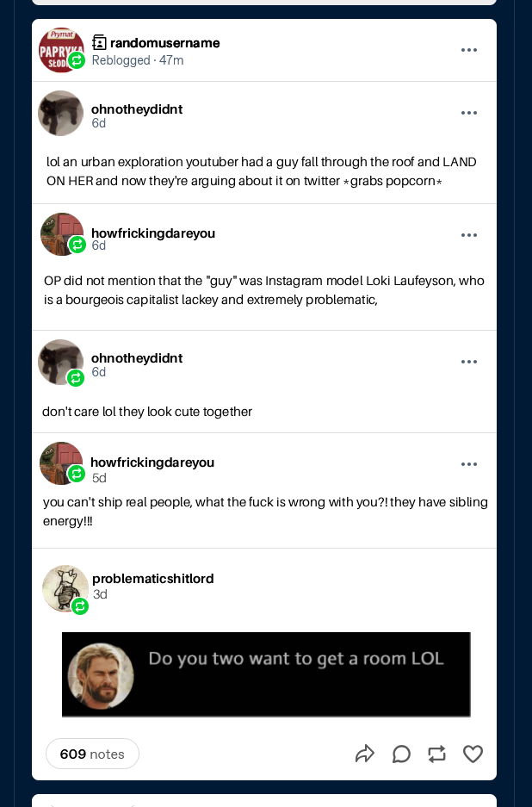Open options for first ohnotheydidnt post
The height and width of the screenshot is (807, 532).
tap(468, 113)
